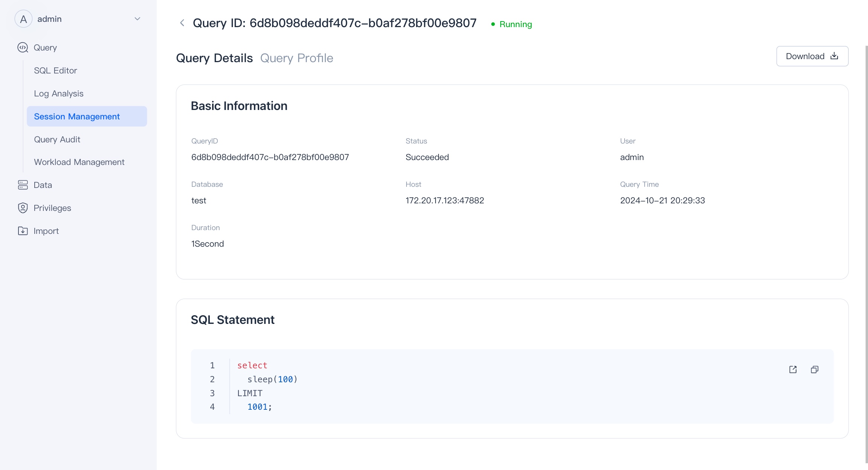Collapse the Query menu group

click(45, 47)
